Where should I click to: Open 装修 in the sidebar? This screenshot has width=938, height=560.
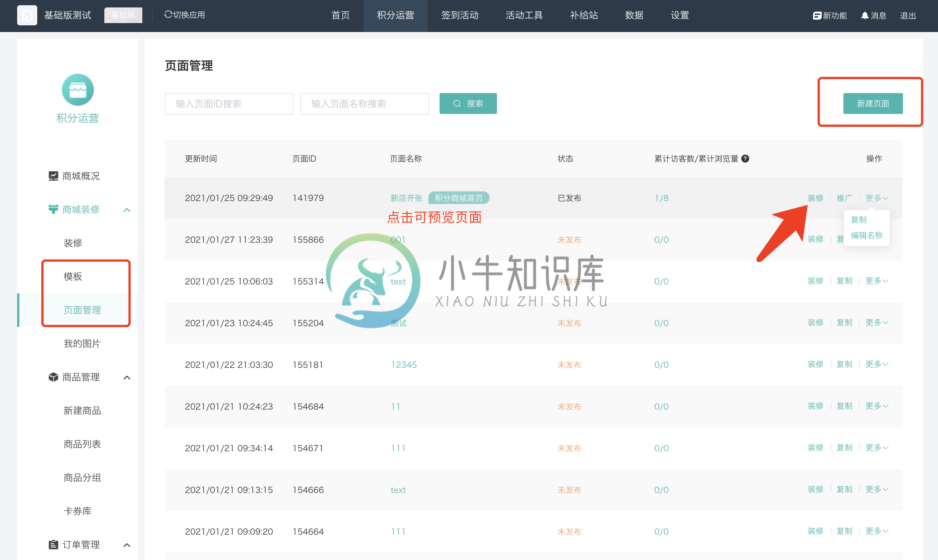click(x=73, y=243)
